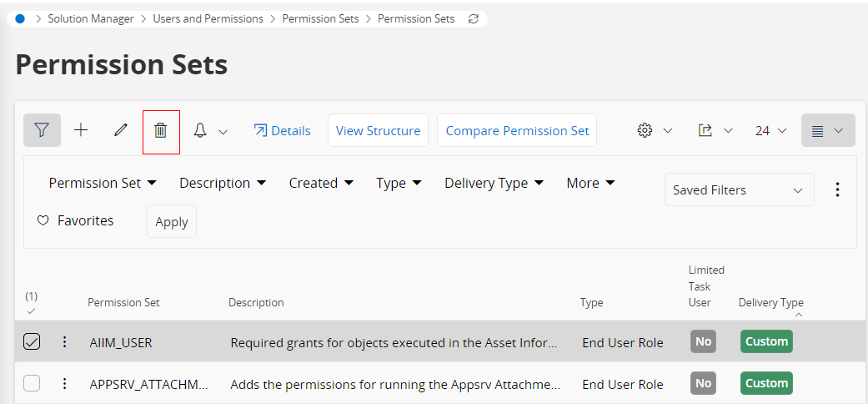The image size is (868, 404).
Task: Go to Solution Manager breadcrumb
Action: pos(91,18)
